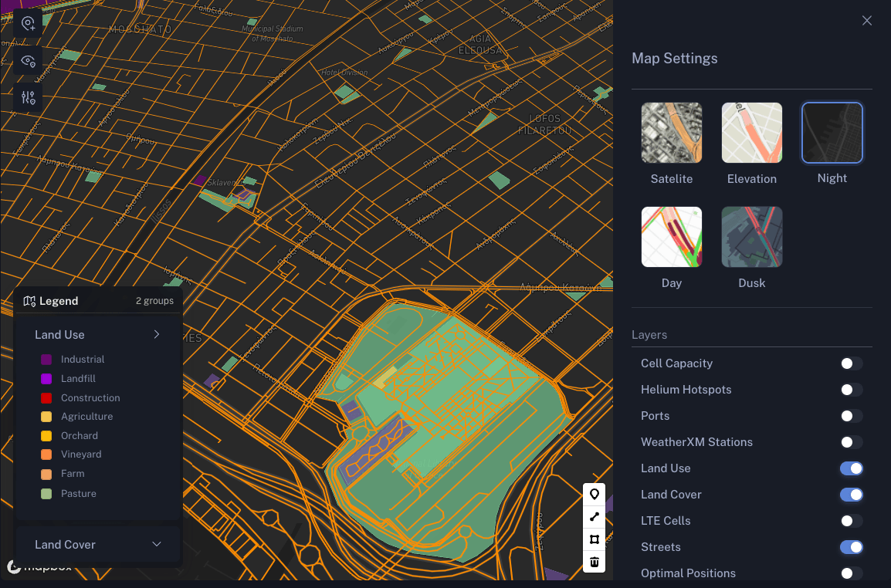Choose the Elevation map style
Screen dimensions: 891x588
(x=751, y=133)
